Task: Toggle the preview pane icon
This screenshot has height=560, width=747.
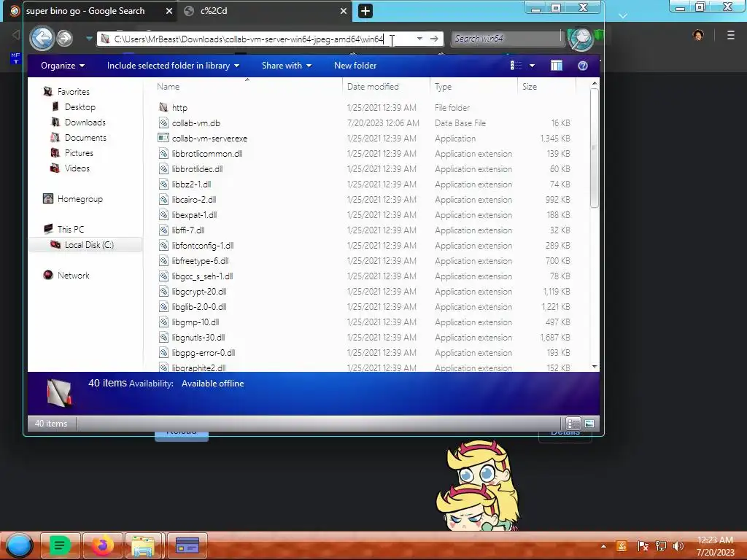Action: tap(557, 66)
